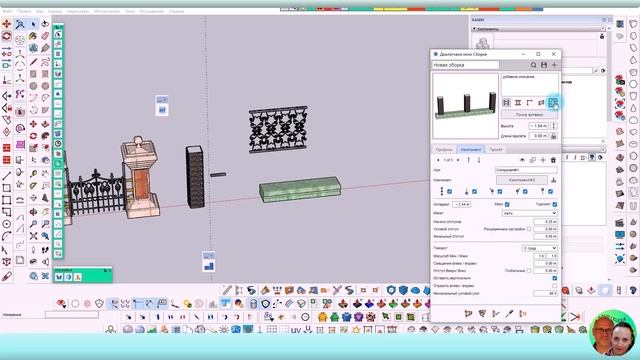The width and height of the screenshot is (640, 360).
Task: Open the Поворот degrees dropdown
Action: coord(539,248)
